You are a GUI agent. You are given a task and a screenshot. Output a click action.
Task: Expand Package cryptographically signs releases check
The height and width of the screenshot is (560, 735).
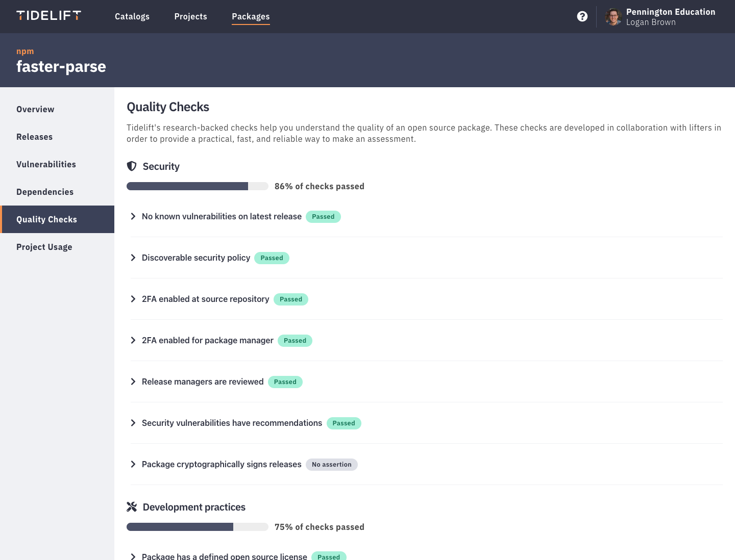(x=133, y=464)
